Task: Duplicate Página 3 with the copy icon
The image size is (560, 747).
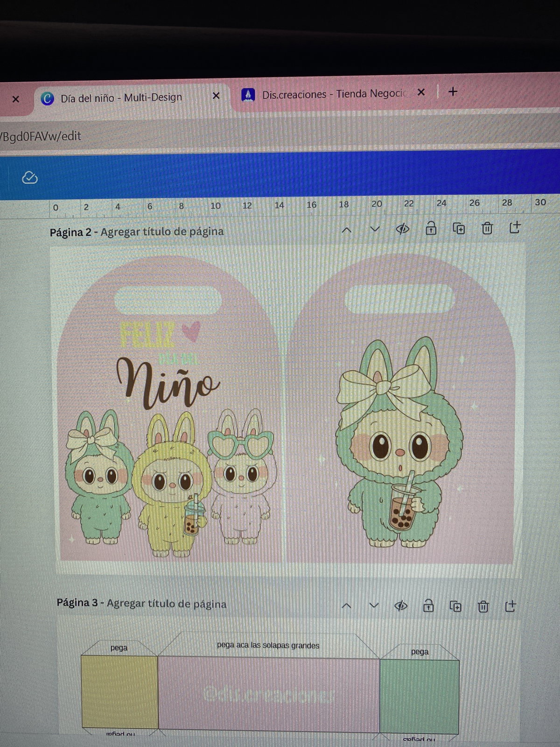Action: tap(455, 606)
